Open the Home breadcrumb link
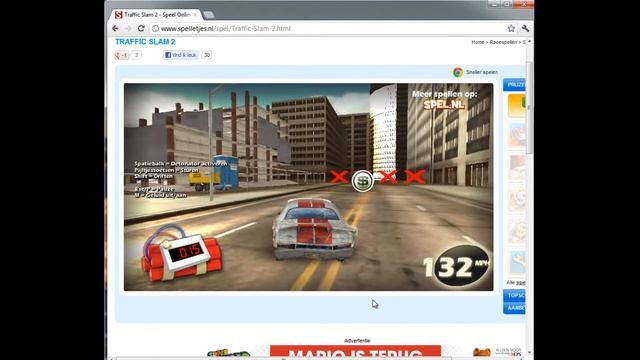Image resolution: width=640 pixels, height=360 pixels. point(478,42)
